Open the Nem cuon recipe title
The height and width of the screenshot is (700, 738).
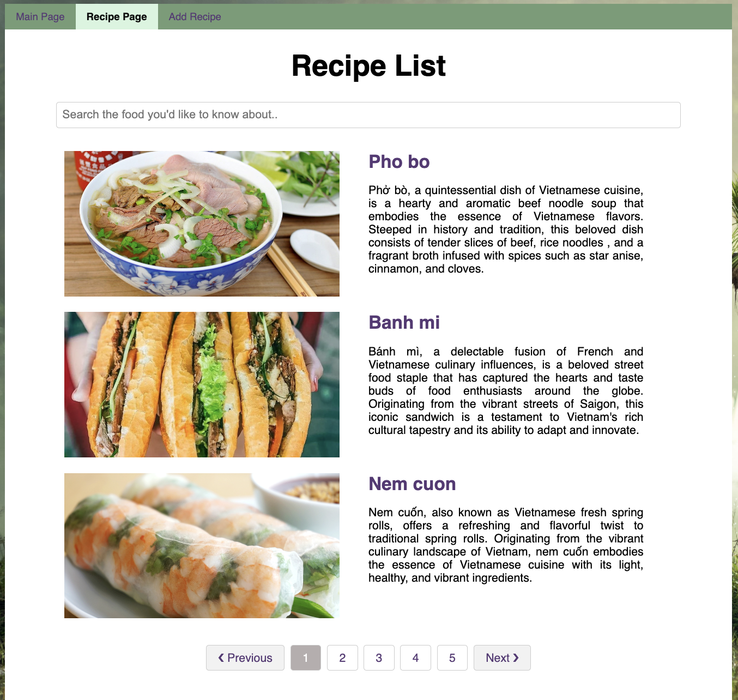point(412,484)
